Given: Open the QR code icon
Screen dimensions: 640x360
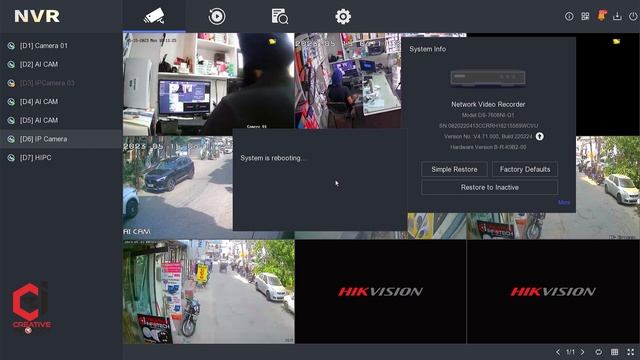Looking at the screenshot, I should (585, 16).
